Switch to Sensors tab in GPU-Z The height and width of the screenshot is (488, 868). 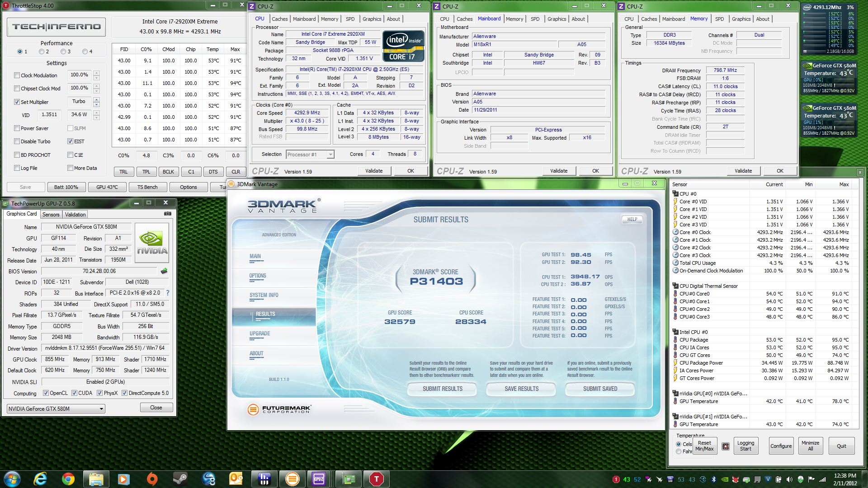51,215
